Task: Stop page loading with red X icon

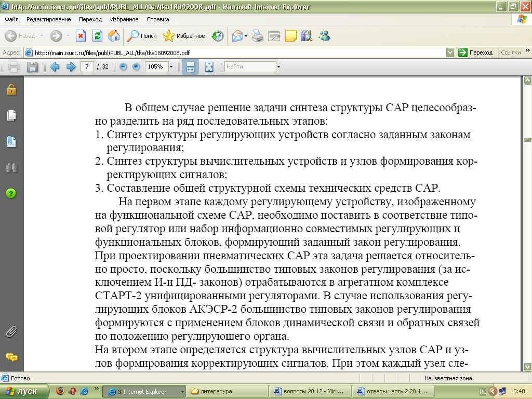Action: coord(81,36)
